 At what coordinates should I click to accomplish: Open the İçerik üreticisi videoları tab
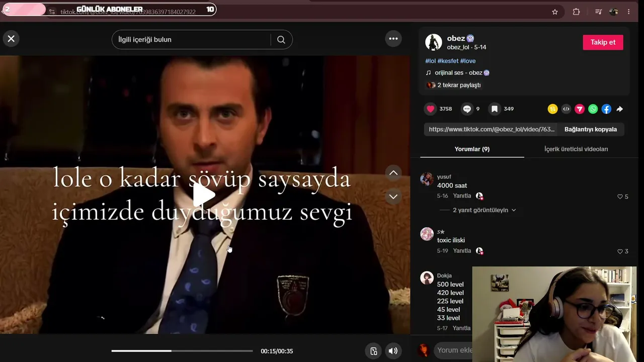tap(576, 149)
